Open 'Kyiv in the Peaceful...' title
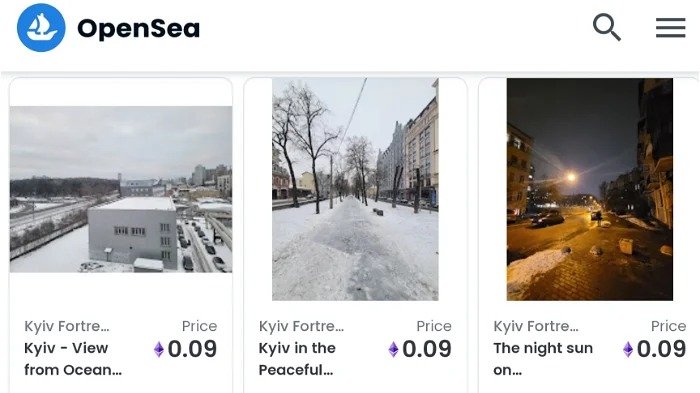The image size is (700, 393). [297, 359]
